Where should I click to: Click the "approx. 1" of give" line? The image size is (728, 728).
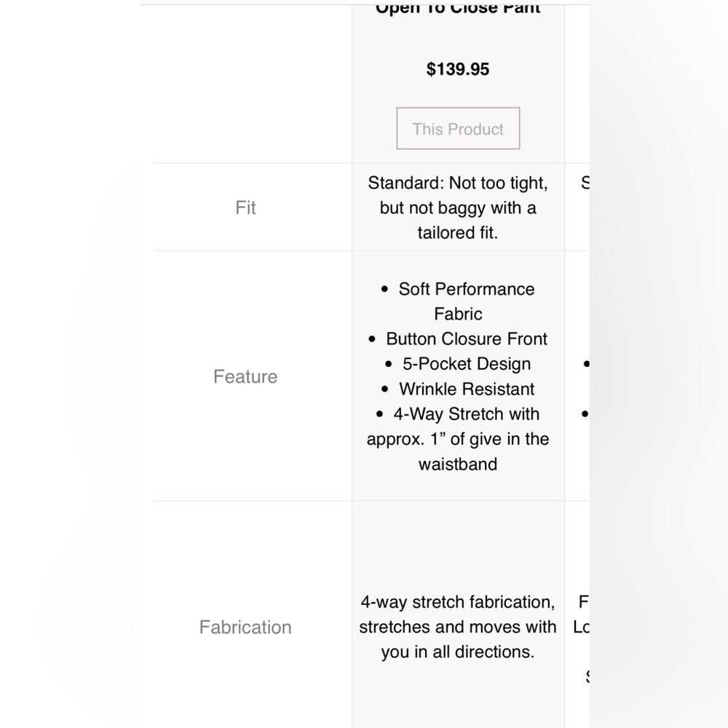click(x=458, y=439)
